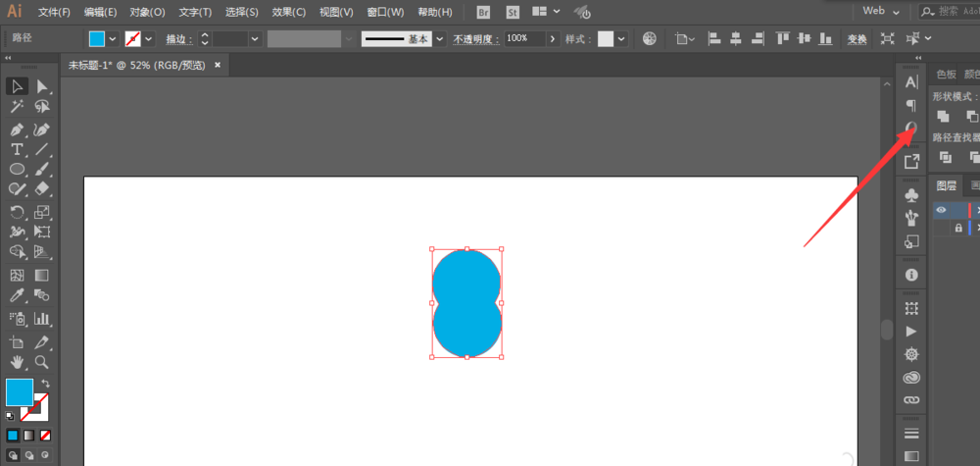This screenshot has height=466, width=980.
Task: Select the Blend tool
Action: (42, 294)
